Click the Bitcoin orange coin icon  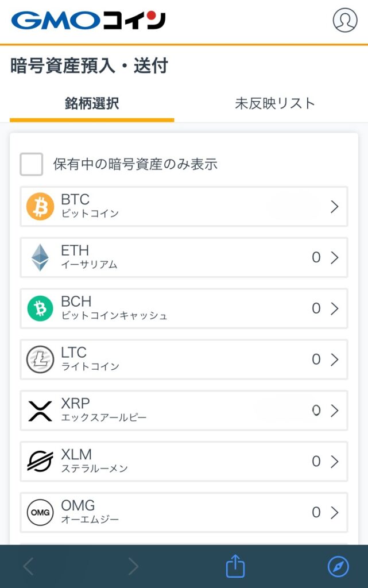pos(40,206)
